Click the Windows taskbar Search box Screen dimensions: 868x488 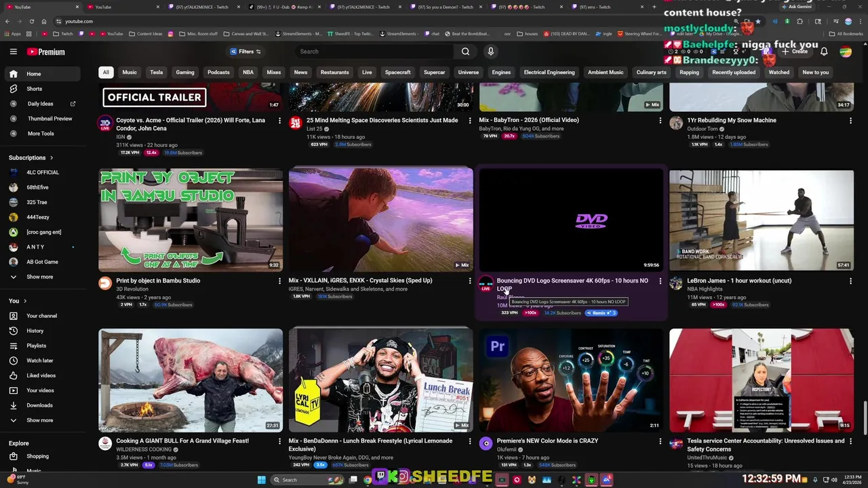tap(309, 480)
